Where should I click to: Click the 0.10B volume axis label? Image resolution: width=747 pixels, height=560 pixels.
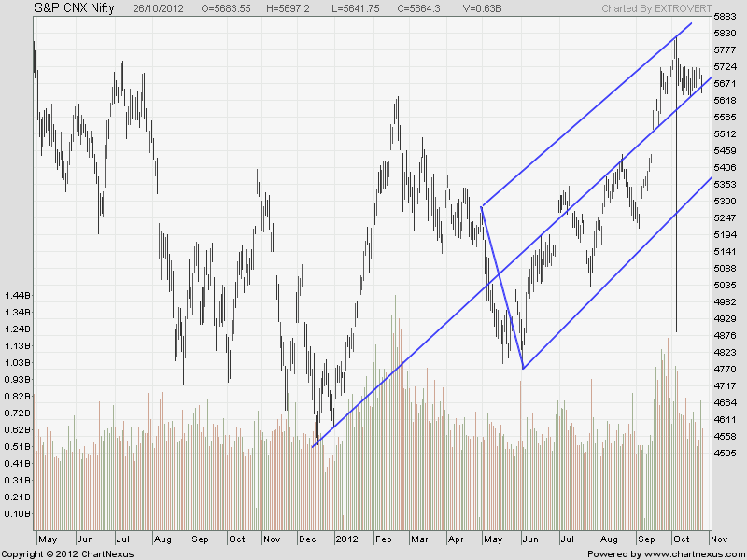tap(16, 513)
